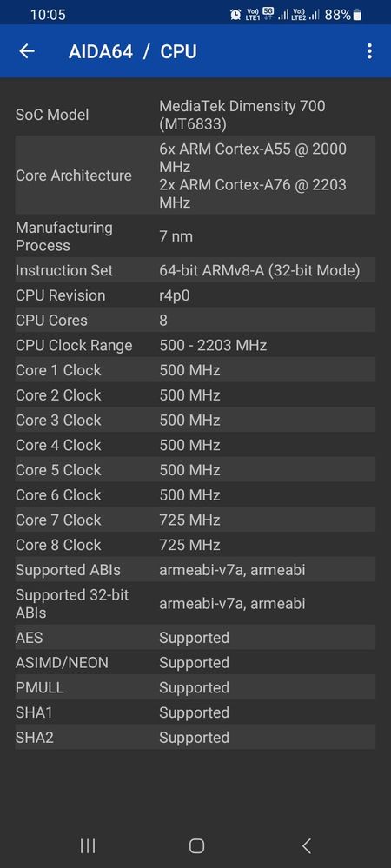Select the Supported ABIs row
Image resolution: width=391 pixels, height=868 pixels.
pyautogui.click(x=195, y=569)
